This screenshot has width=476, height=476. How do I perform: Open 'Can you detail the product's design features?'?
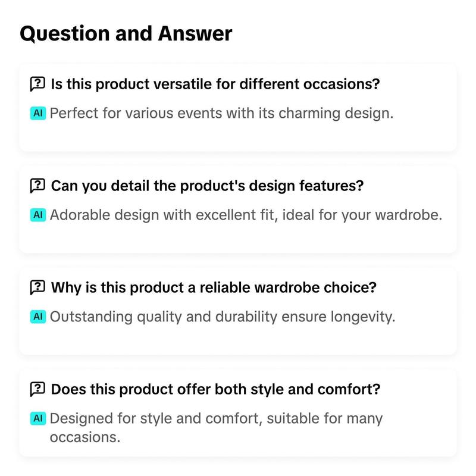(207, 186)
